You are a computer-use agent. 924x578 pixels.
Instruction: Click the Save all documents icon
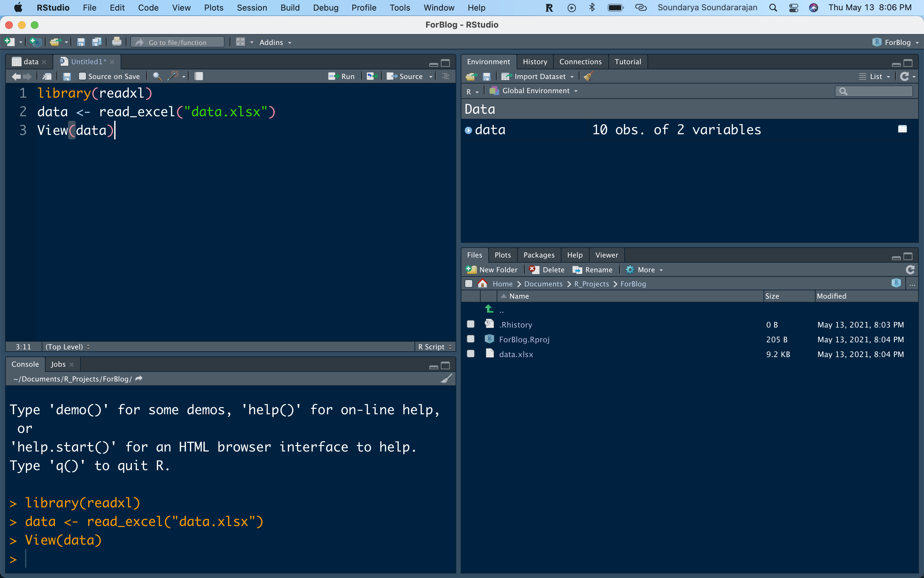(x=97, y=42)
